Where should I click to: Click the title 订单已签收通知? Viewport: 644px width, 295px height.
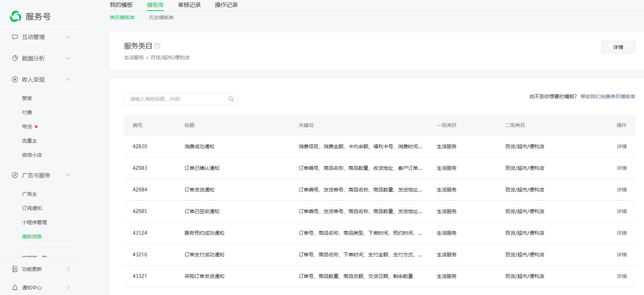pyautogui.click(x=202, y=211)
